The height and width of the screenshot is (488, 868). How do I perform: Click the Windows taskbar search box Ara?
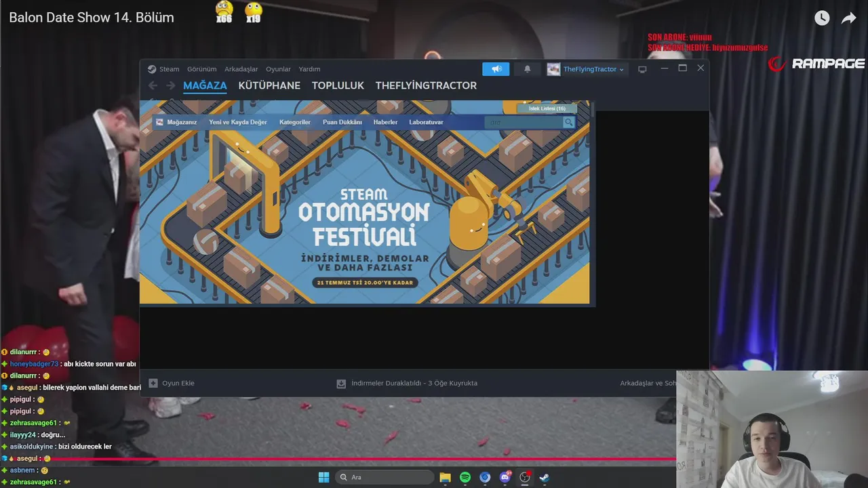(x=386, y=477)
